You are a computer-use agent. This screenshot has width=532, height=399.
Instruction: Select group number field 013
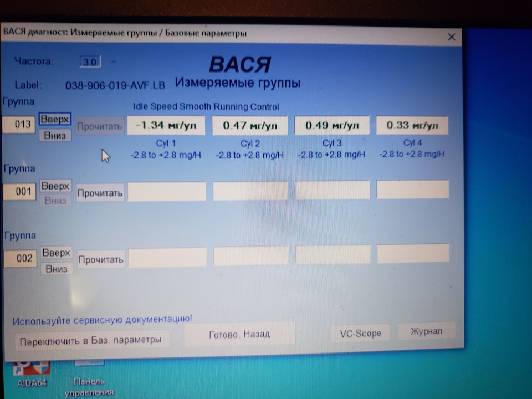coord(19,125)
